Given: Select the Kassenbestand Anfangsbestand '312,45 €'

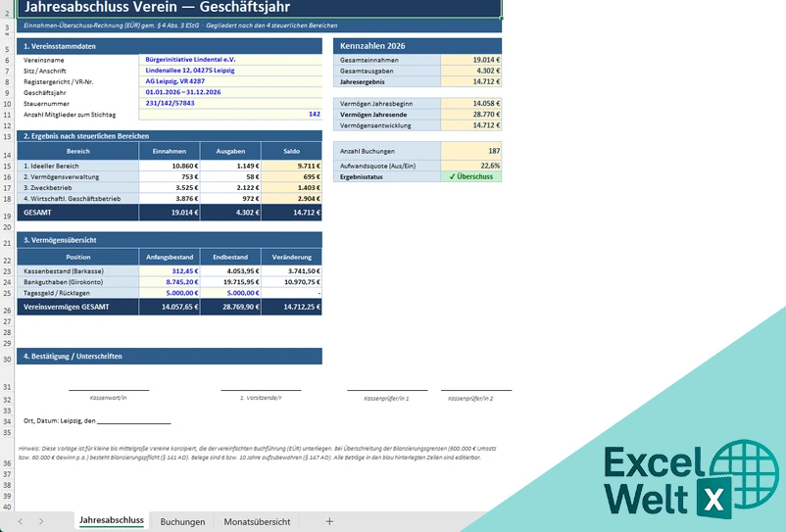Looking at the screenshot, I should tap(170, 271).
